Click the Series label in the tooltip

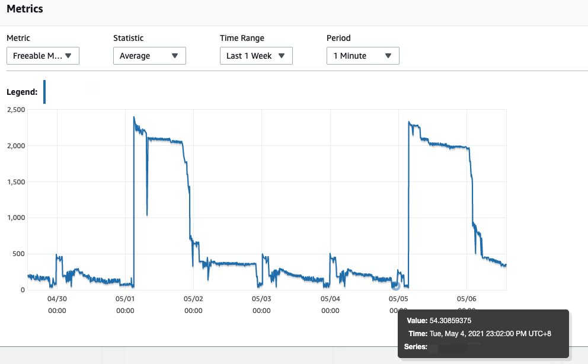pyautogui.click(x=416, y=346)
